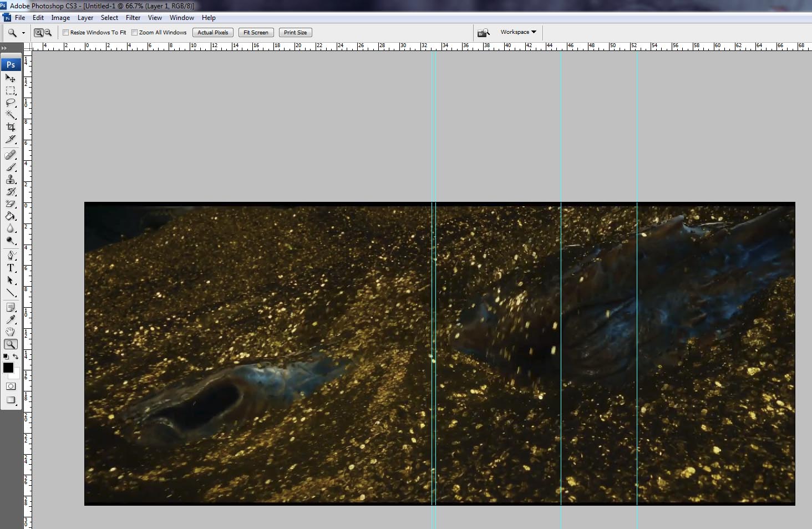Select the Lasso tool
The height and width of the screenshot is (529, 812).
click(11, 103)
